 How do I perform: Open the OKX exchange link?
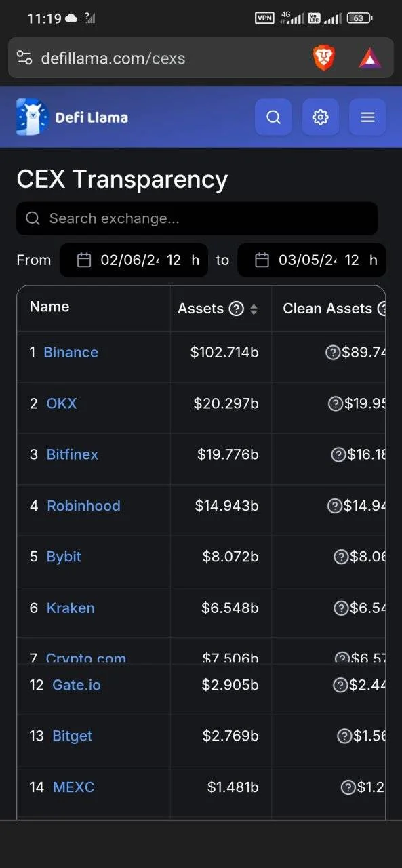[62, 403]
